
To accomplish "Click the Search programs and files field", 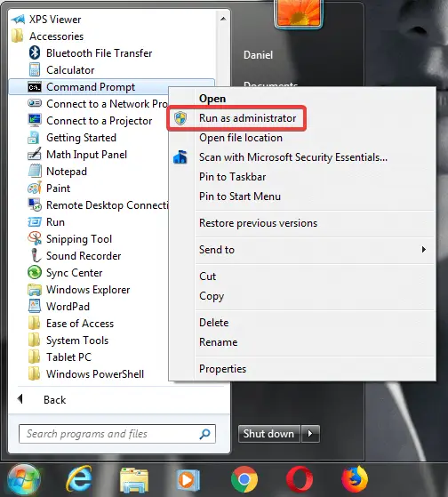I will point(117,434).
